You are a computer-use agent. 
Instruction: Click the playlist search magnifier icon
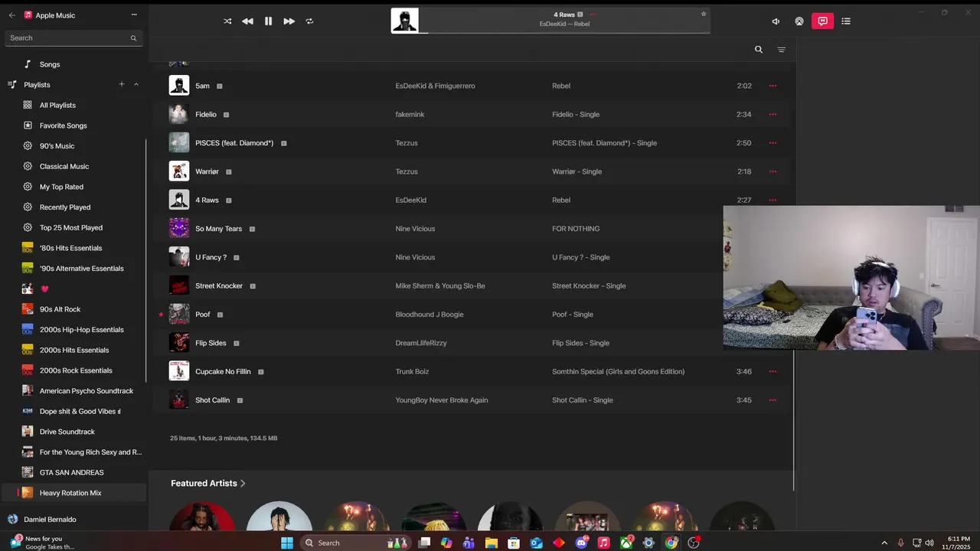pos(759,50)
